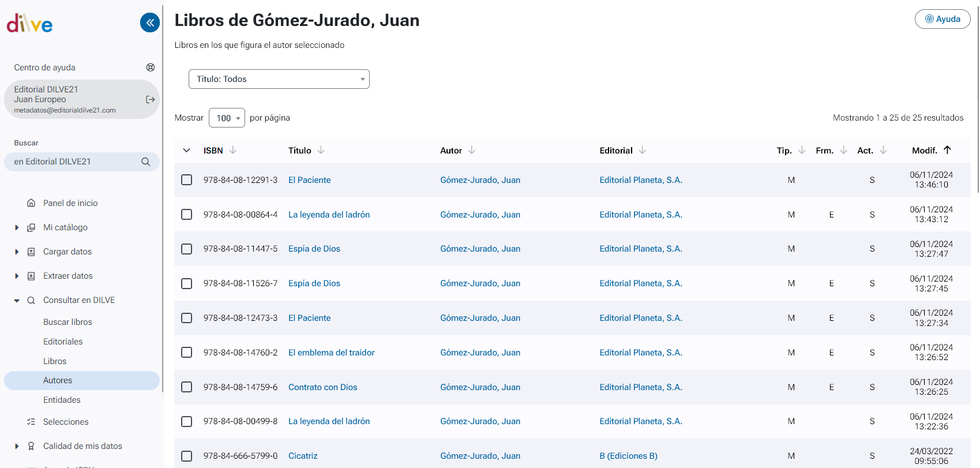980x468 pixels.
Task: Click the search field en Editorial DILVE21
Action: (72, 162)
